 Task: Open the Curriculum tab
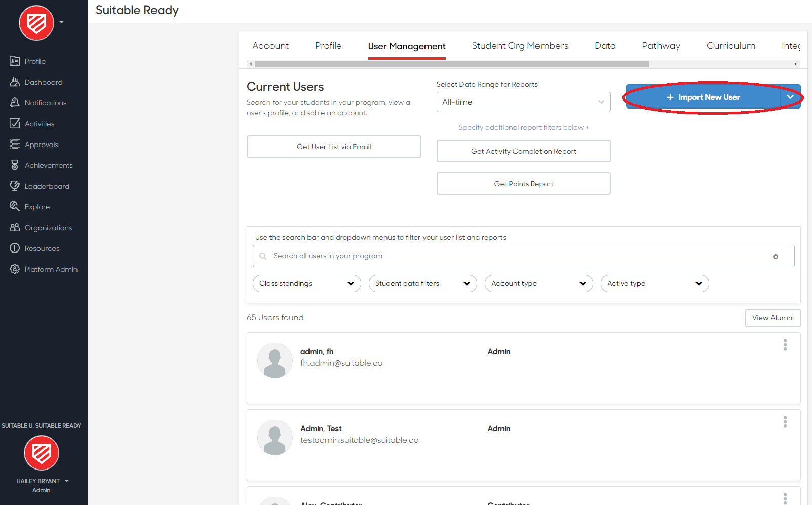point(731,46)
